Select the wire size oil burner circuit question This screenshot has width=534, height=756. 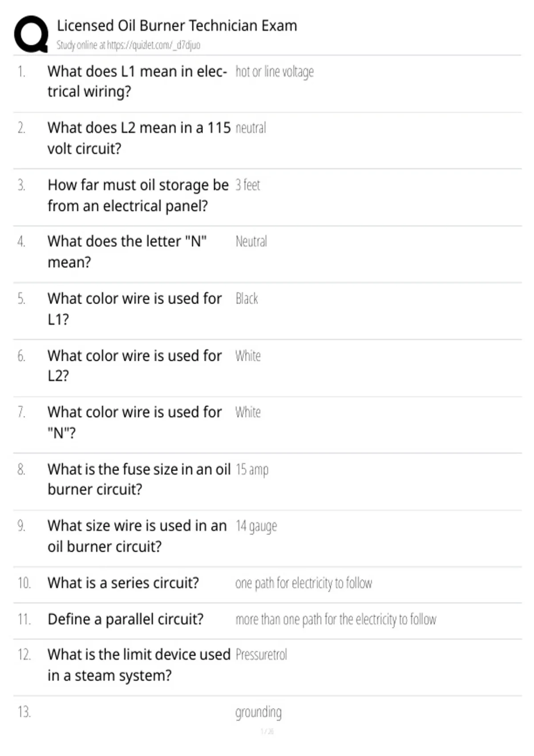pos(137,536)
